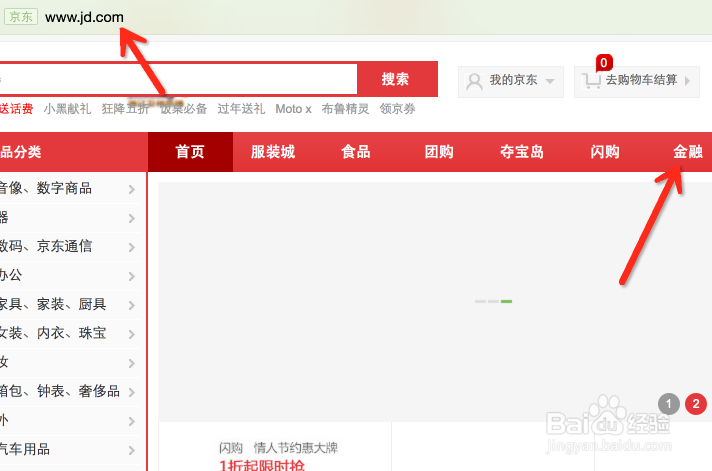Click the user avatar icon in 我的京东
Viewport: 712px width, 471px height.
(x=474, y=81)
